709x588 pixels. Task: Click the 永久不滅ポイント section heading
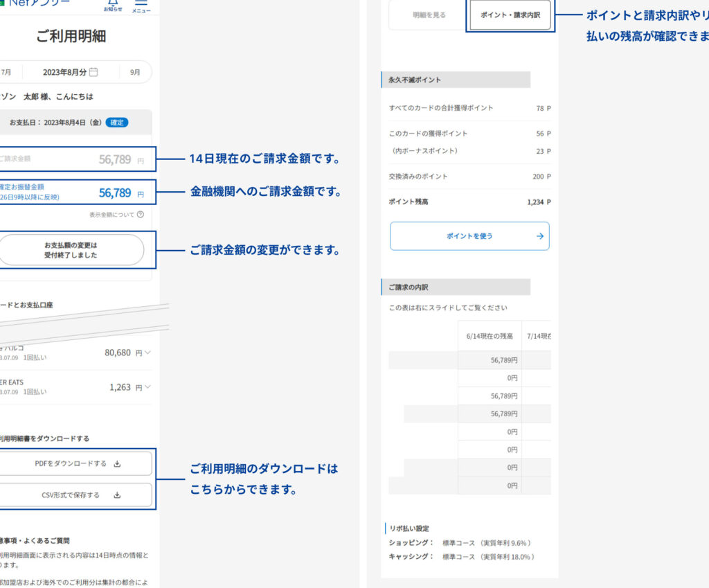coord(415,80)
